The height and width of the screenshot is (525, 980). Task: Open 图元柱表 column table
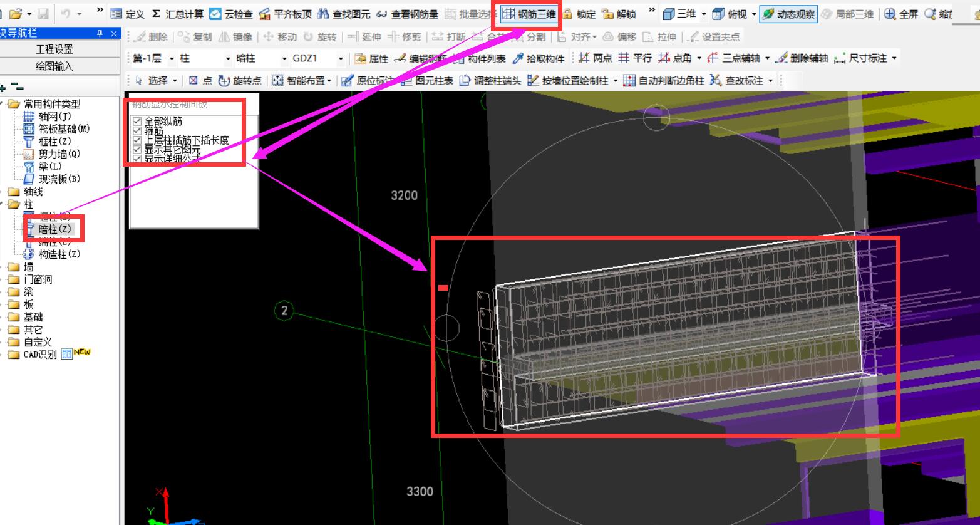426,81
